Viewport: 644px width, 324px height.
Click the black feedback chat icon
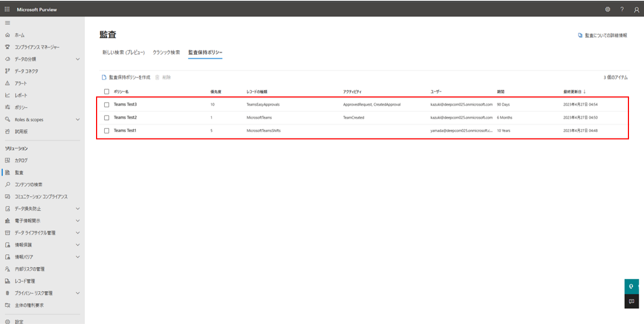click(x=632, y=301)
